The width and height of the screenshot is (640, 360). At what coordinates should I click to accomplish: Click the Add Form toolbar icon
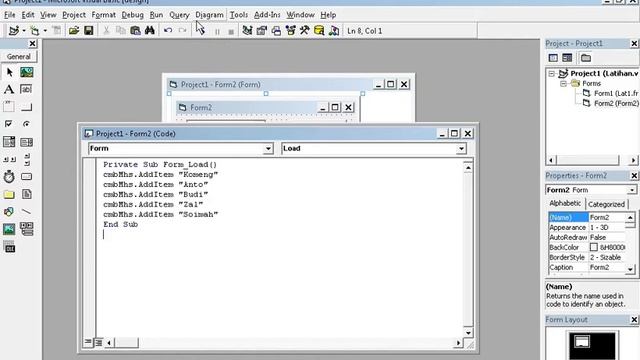(x=35, y=31)
